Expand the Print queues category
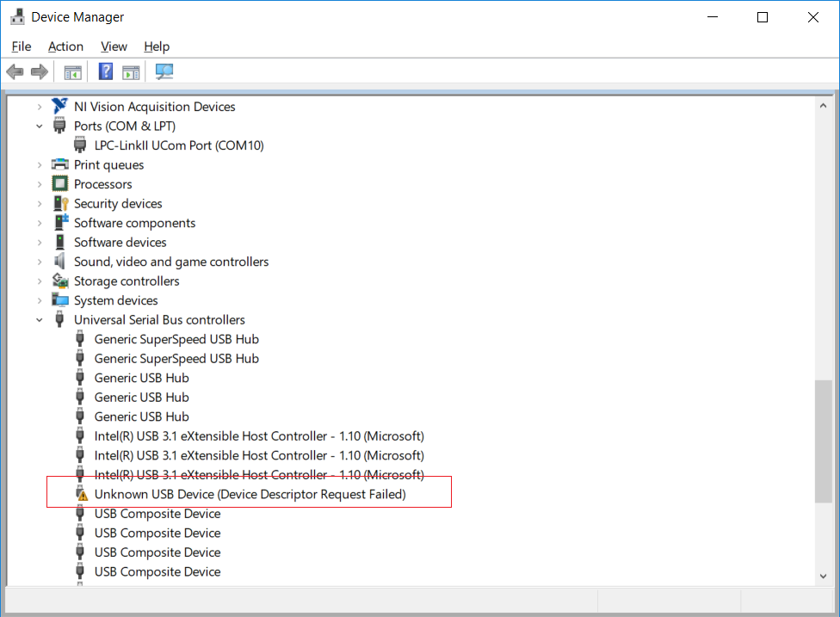840x617 pixels. click(x=39, y=165)
